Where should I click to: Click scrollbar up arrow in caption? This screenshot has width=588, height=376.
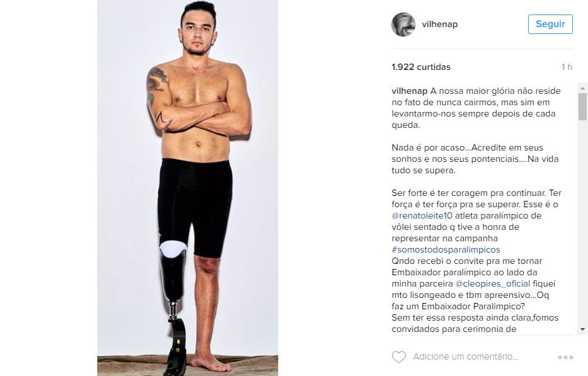[582, 88]
